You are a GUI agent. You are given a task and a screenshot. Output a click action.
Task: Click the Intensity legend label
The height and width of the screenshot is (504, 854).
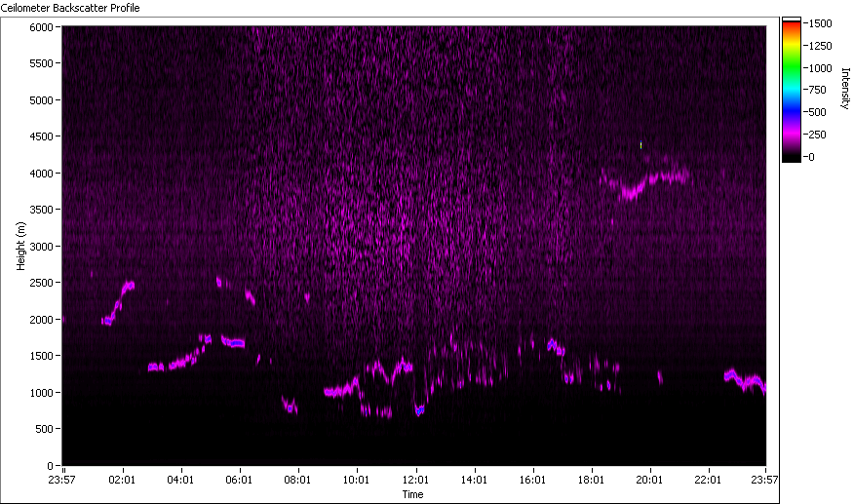point(845,89)
